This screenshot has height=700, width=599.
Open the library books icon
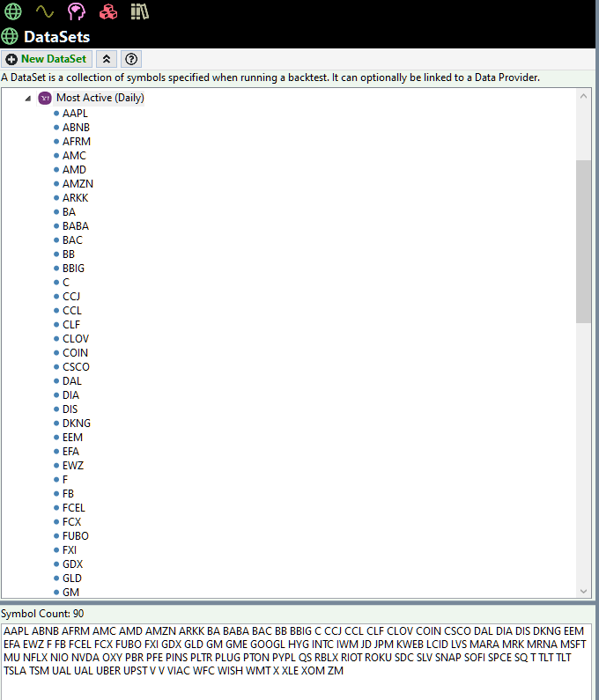(139, 11)
